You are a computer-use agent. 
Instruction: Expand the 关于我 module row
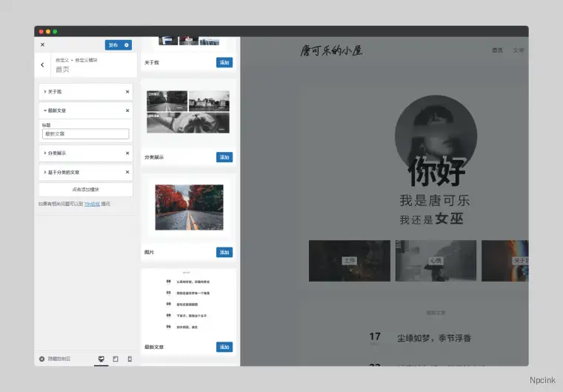pos(86,92)
